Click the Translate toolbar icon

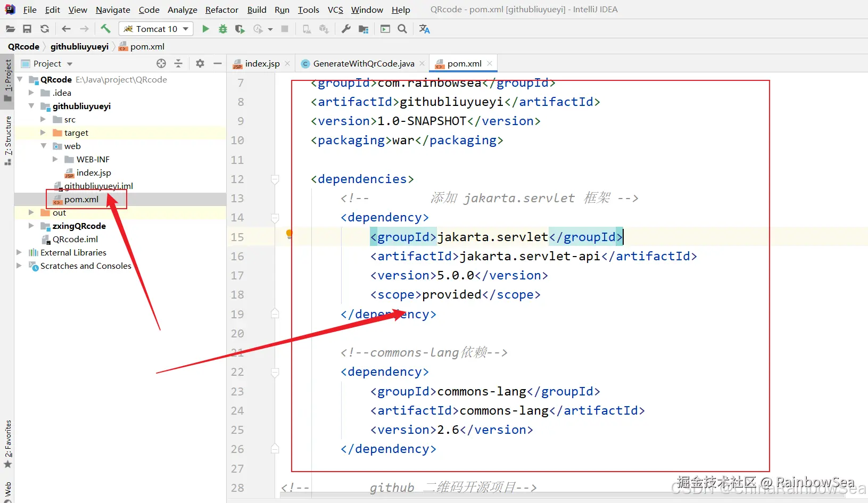tap(424, 29)
